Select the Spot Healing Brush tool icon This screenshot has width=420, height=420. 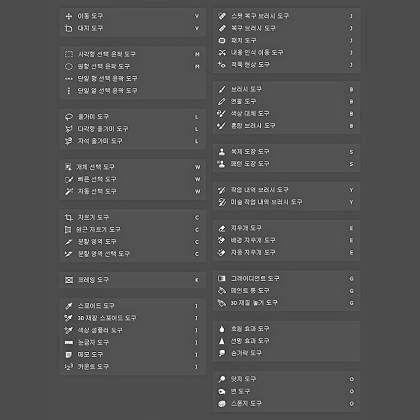pyautogui.click(x=222, y=16)
